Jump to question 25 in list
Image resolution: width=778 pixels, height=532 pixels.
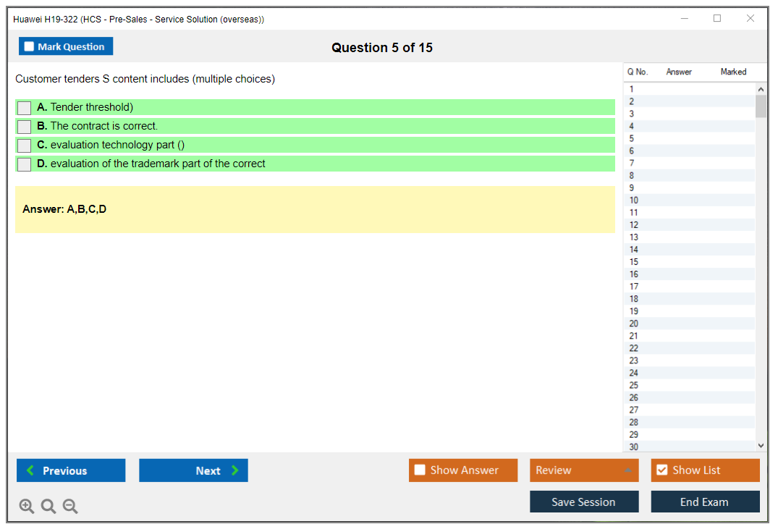(x=634, y=385)
